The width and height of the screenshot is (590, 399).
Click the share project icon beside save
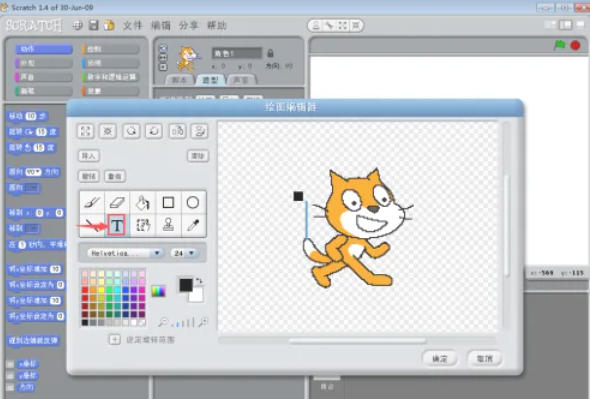109,26
